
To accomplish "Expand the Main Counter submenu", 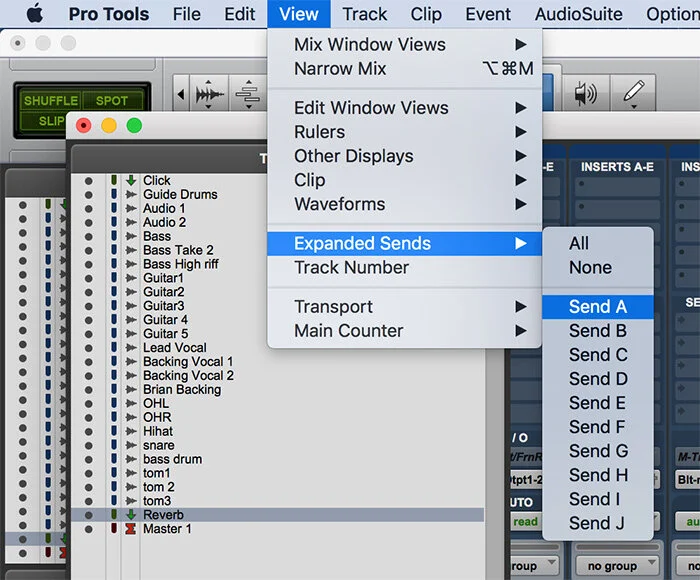I will click(x=404, y=331).
